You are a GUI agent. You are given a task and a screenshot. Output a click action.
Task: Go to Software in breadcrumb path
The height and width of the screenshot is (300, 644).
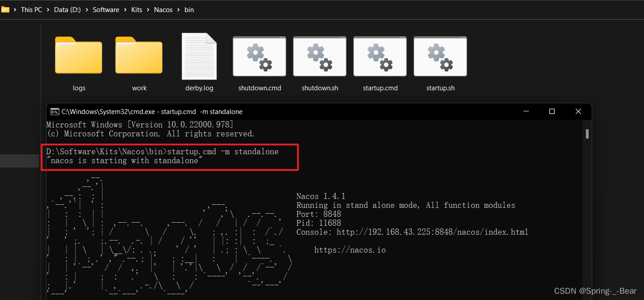[x=106, y=9]
